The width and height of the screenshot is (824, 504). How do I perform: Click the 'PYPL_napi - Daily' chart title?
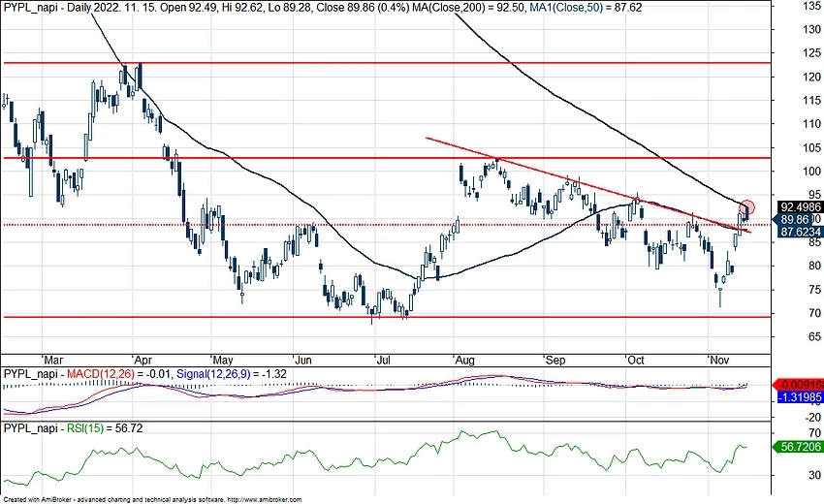[x=48, y=8]
